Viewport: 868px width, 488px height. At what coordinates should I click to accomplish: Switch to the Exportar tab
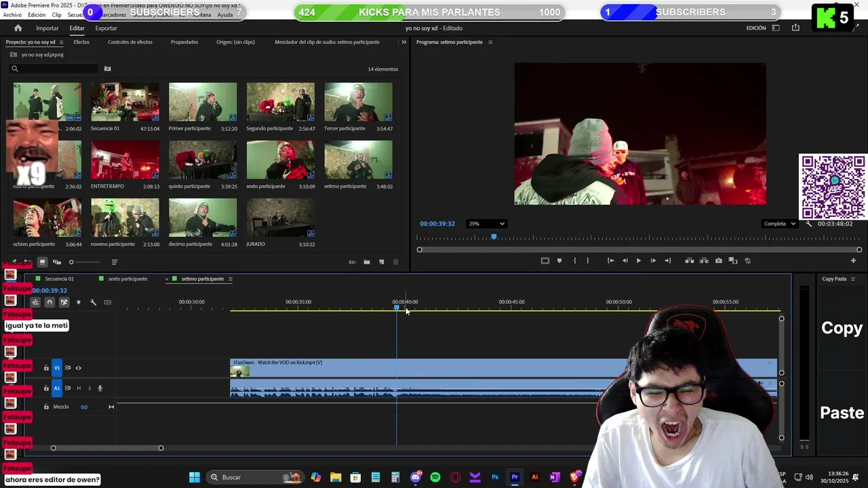coord(106,28)
